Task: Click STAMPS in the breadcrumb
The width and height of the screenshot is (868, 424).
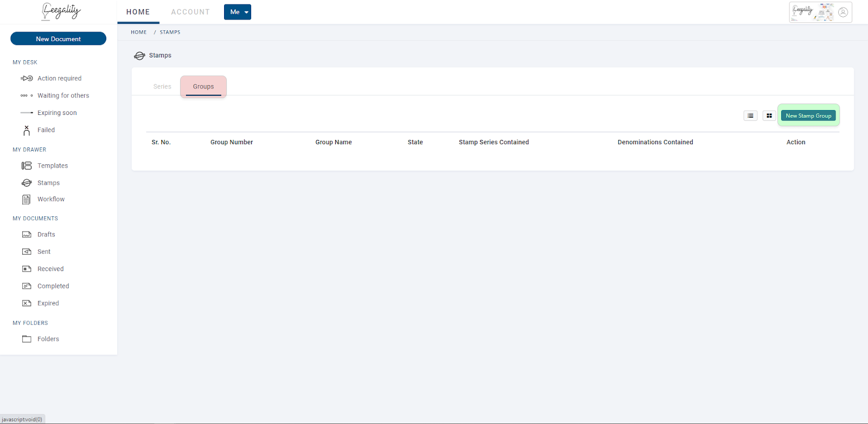Action: 170,33
